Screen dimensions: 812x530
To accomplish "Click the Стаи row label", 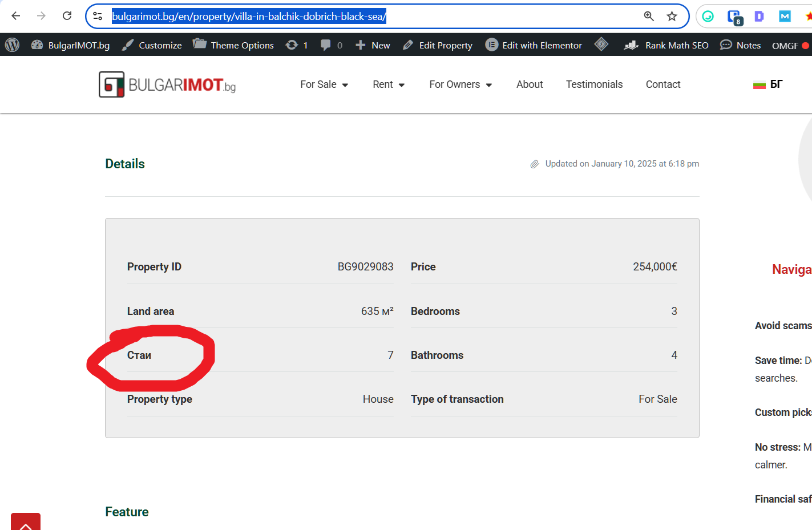I will (x=139, y=355).
